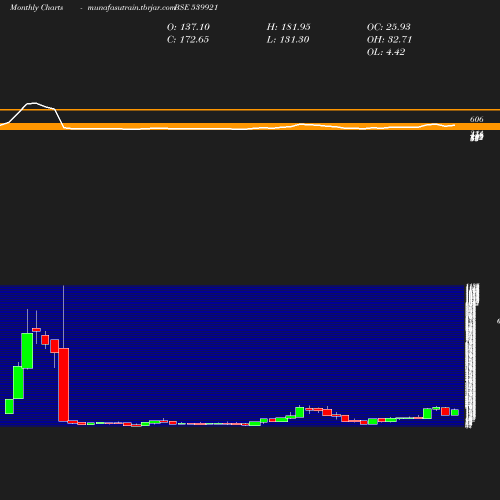Click the '606' axis label

point(477,119)
